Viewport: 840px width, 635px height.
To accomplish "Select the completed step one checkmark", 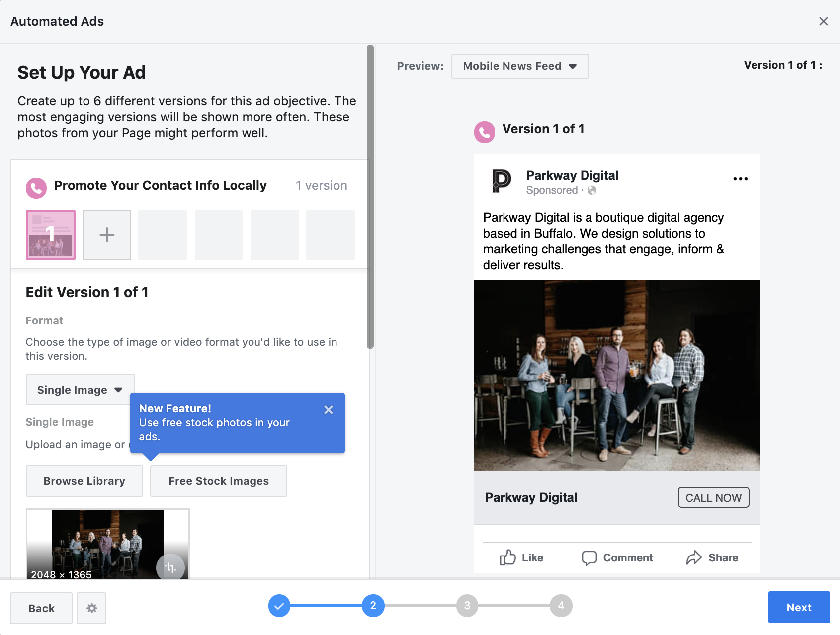I will (x=279, y=606).
